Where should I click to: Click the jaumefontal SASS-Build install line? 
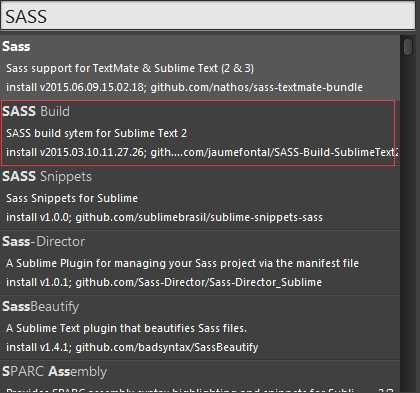click(x=202, y=152)
